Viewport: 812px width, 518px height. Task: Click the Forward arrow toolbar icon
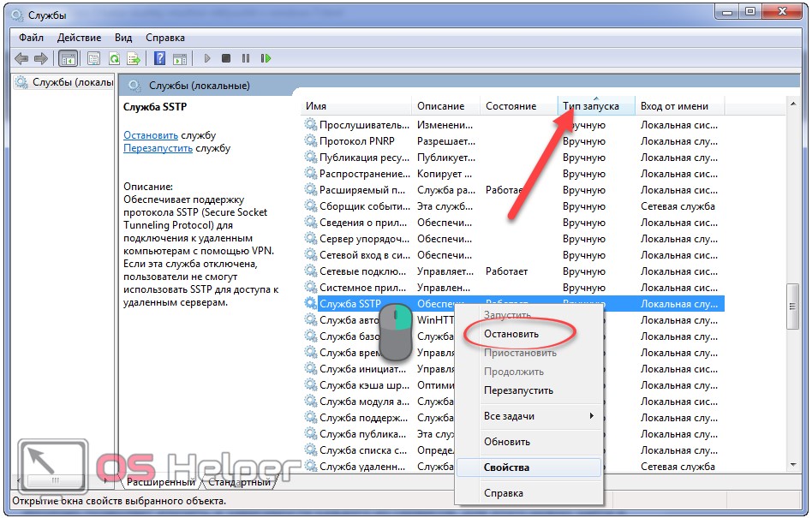40,58
